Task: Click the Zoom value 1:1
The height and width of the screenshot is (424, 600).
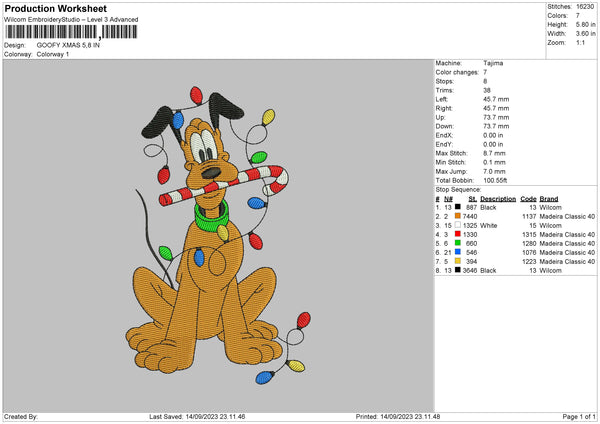Action: [x=580, y=42]
